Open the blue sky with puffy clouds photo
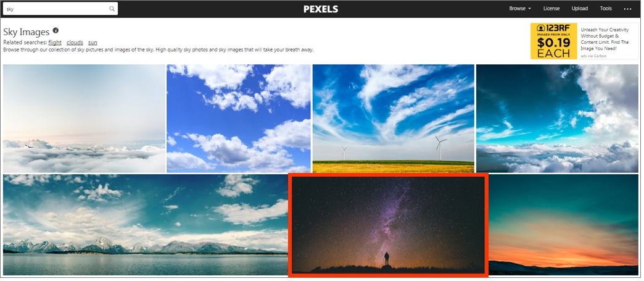The height and width of the screenshot is (281, 644). [239, 119]
